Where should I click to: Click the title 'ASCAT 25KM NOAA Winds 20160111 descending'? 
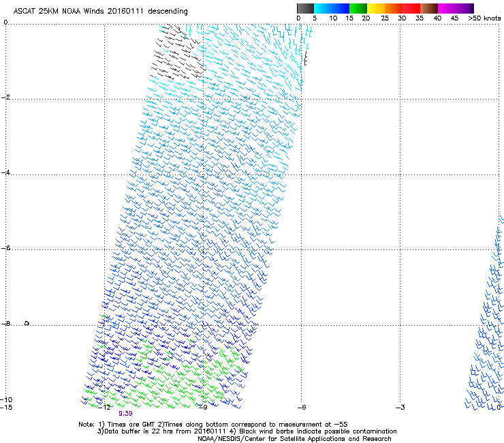(100, 12)
